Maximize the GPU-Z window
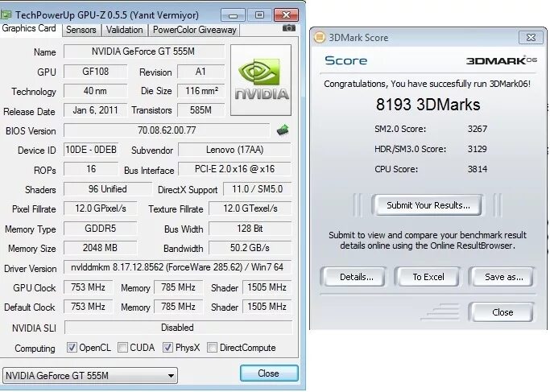 click(259, 15)
